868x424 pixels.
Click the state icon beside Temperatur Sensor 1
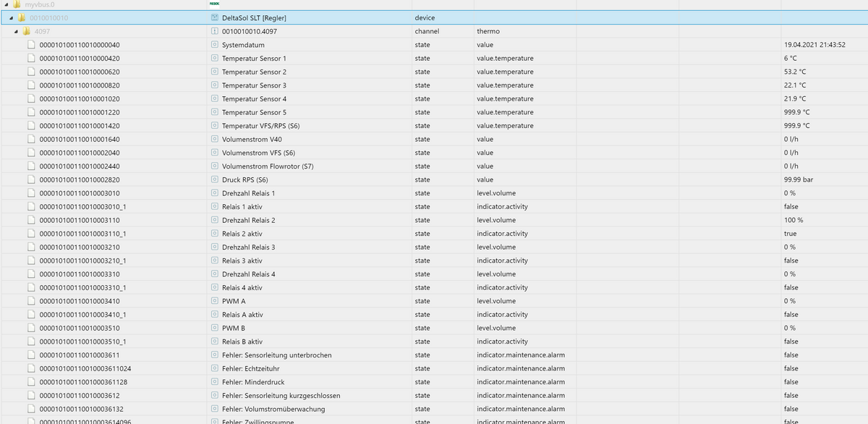click(x=214, y=58)
